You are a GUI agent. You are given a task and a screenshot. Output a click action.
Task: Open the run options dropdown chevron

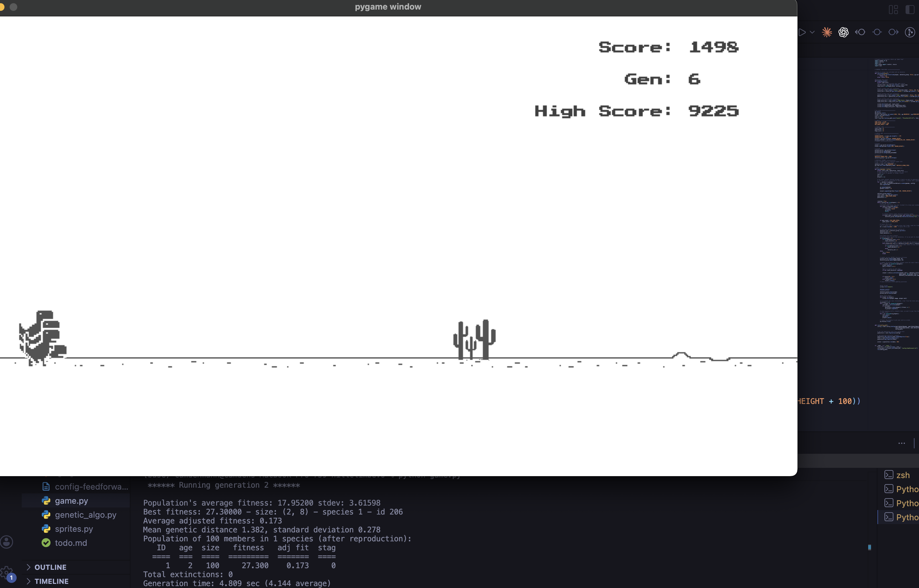813,33
